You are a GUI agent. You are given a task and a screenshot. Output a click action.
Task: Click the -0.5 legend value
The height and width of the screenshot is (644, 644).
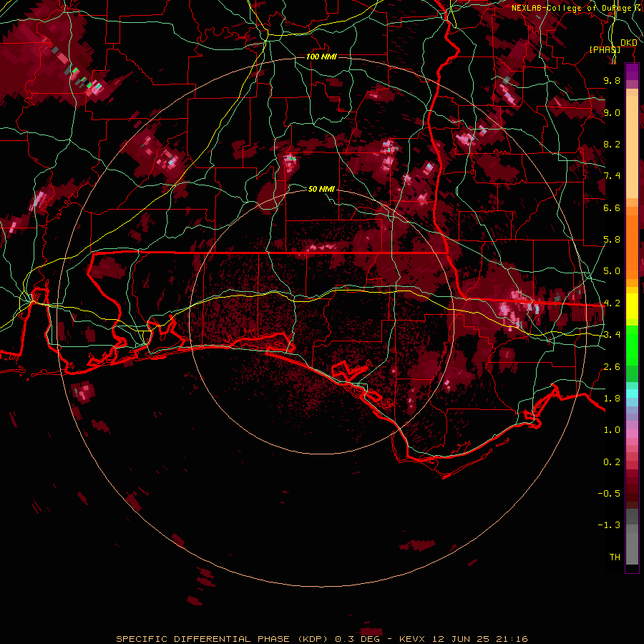pos(609,494)
